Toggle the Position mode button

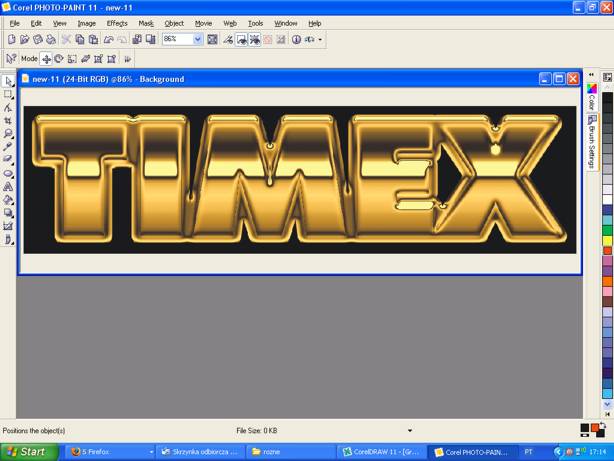click(x=46, y=59)
